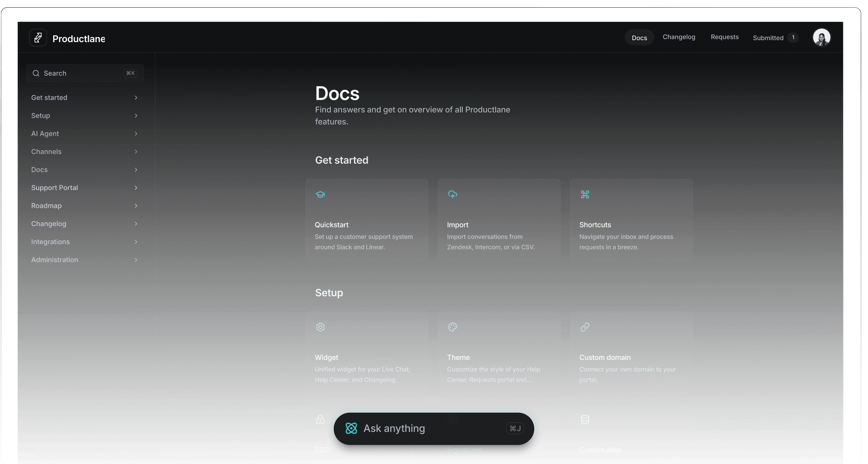Click the search magnifying glass icon
This screenshot has width=868, height=464.
[x=36, y=73]
